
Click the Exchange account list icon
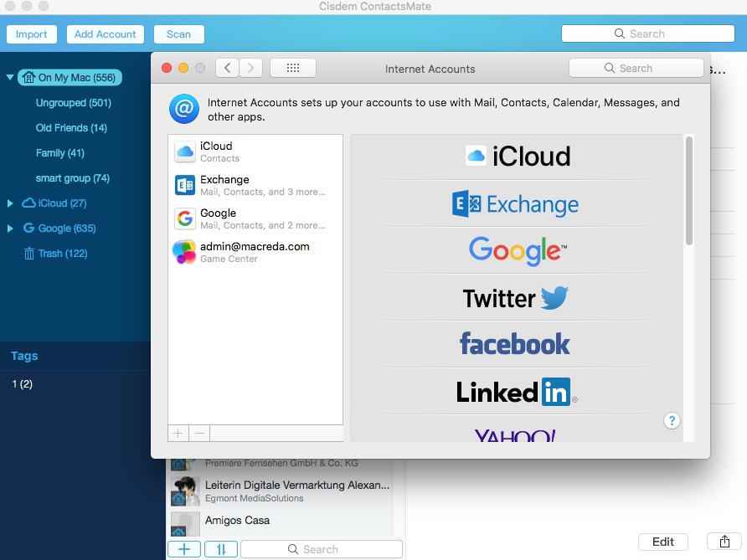tap(185, 185)
